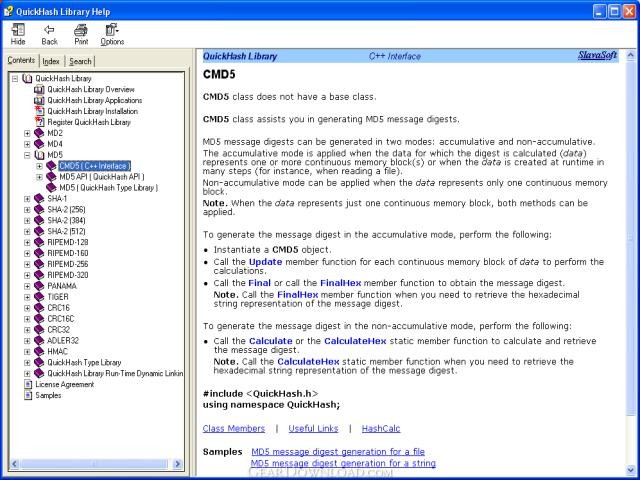Click the QuickHash Library root book icon

point(27,78)
